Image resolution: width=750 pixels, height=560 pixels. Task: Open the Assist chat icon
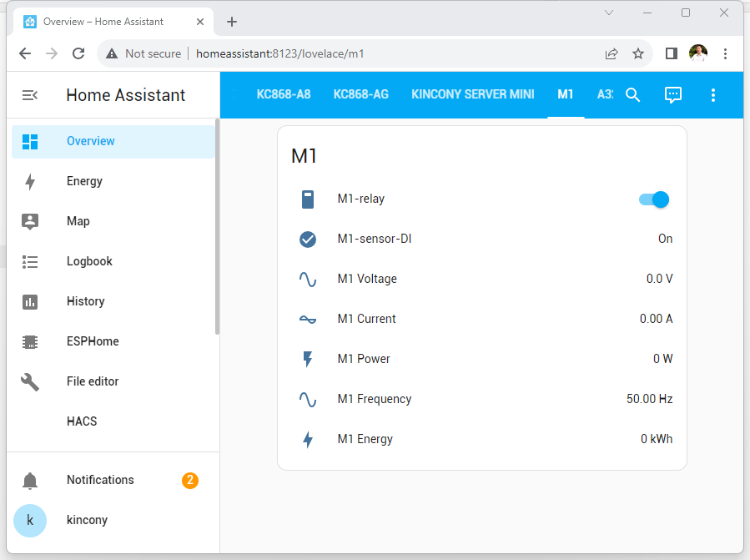[673, 95]
